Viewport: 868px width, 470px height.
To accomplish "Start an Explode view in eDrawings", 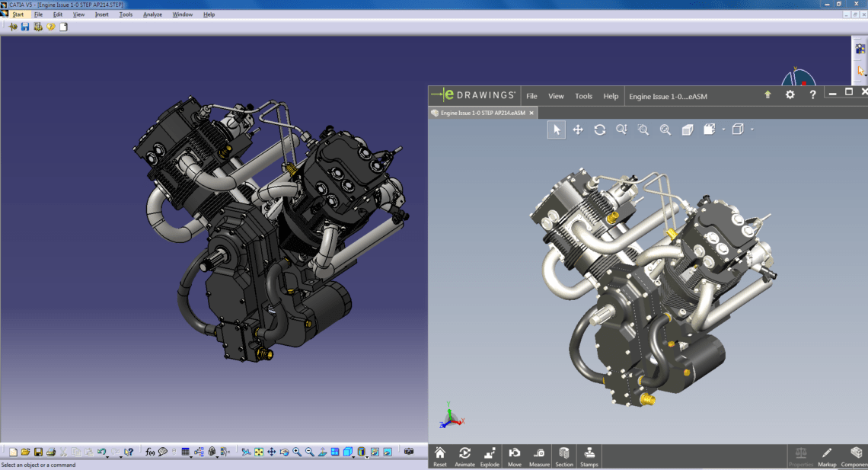I will coord(490,455).
